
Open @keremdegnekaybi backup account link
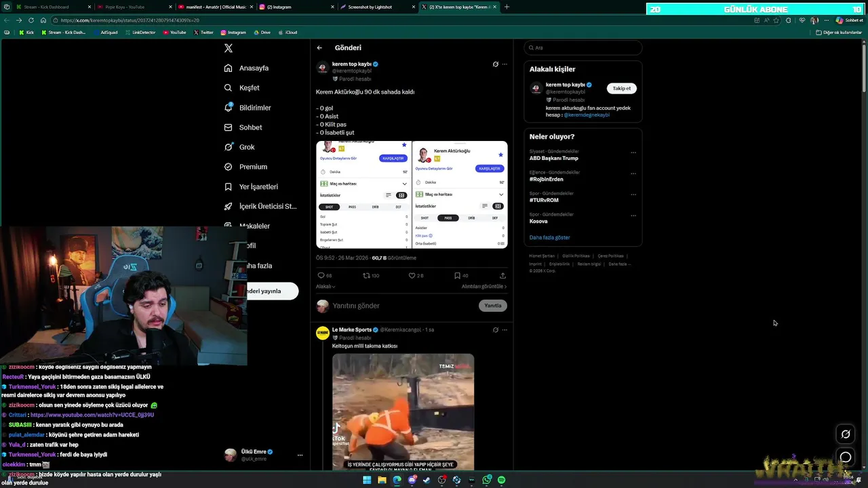coord(587,115)
